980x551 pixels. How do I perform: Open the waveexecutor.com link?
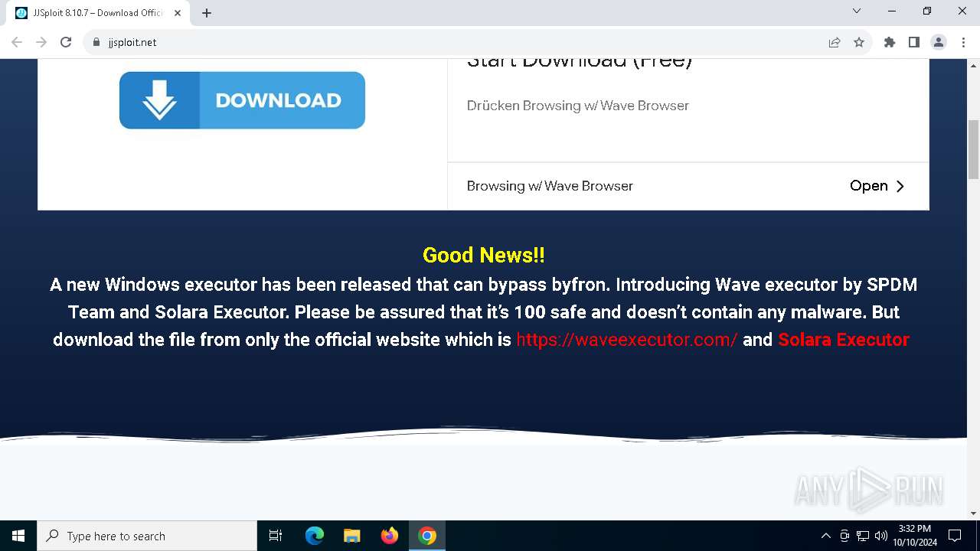pos(626,340)
